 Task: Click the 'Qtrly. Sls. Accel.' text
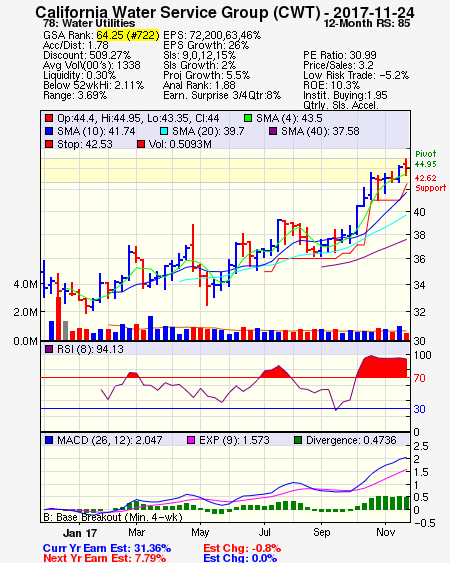pos(341,105)
